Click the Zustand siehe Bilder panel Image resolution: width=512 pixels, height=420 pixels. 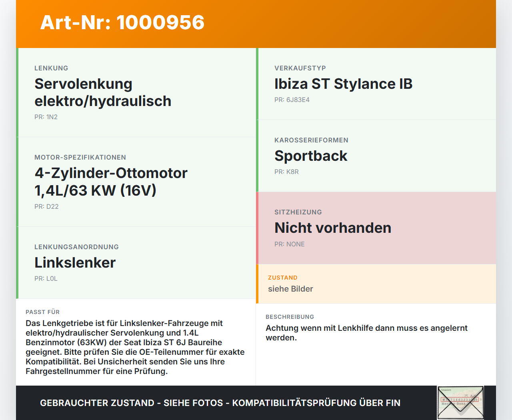coord(376,283)
